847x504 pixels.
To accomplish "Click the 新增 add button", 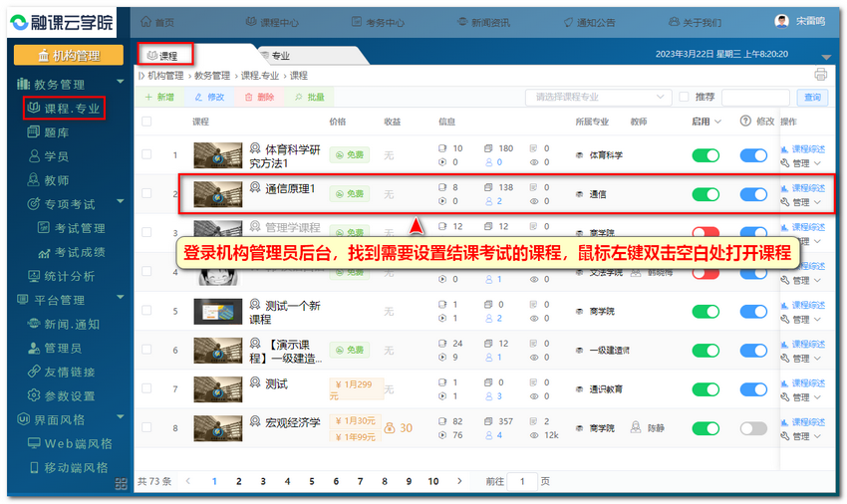I will point(159,97).
